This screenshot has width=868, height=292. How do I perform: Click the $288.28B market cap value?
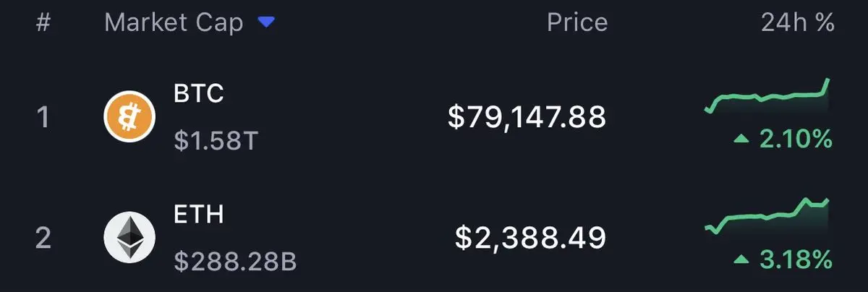pos(235,261)
